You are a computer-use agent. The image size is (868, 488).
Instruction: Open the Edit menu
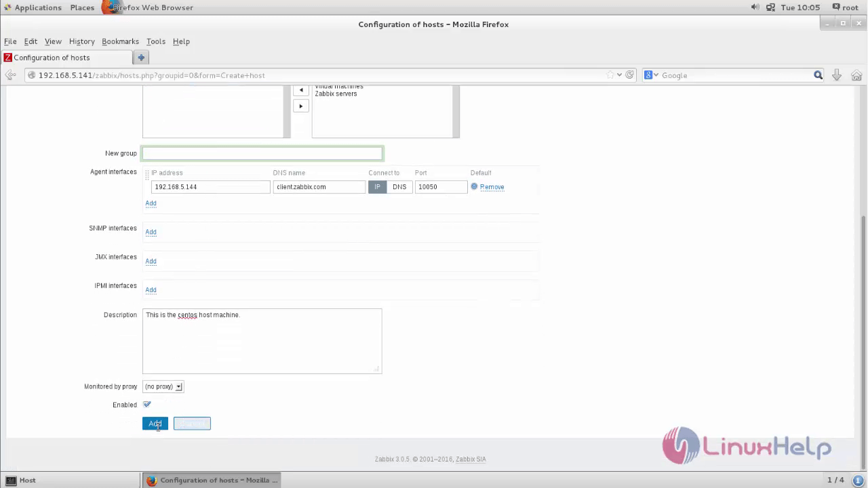tap(31, 41)
